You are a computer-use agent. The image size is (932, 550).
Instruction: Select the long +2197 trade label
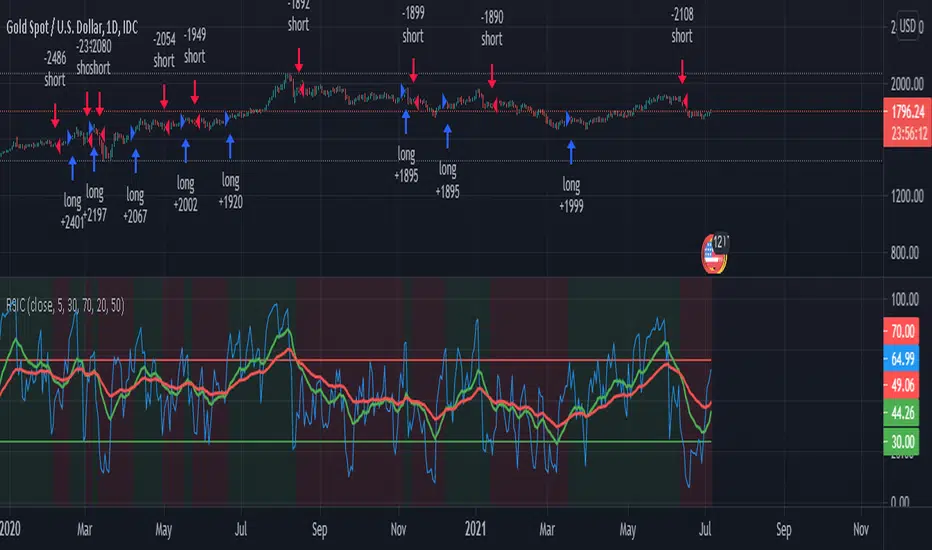point(95,203)
